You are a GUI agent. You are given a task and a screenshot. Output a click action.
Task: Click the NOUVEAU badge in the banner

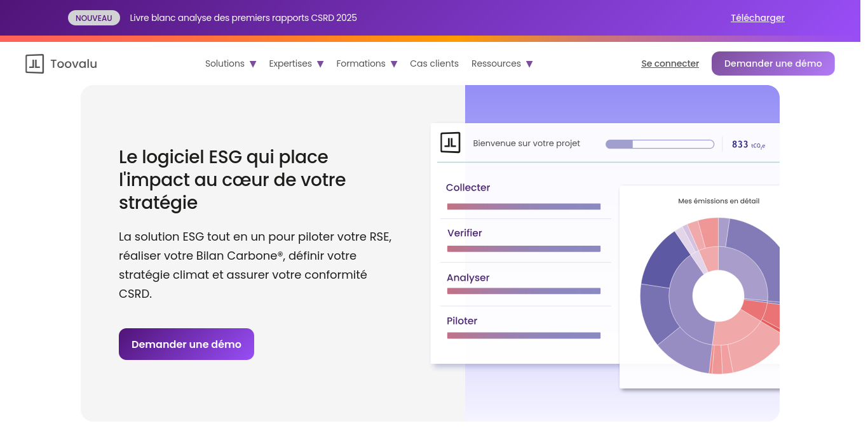(94, 18)
